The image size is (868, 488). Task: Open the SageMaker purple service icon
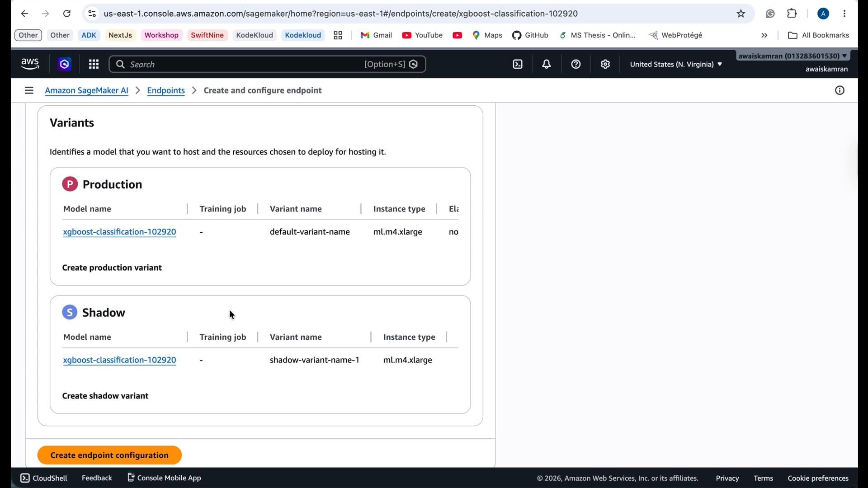(65, 64)
